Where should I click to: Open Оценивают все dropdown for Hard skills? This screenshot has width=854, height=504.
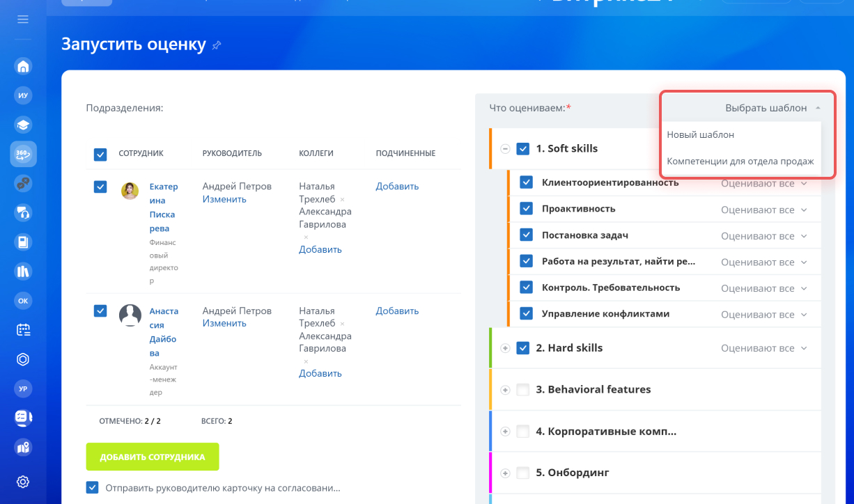(764, 348)
